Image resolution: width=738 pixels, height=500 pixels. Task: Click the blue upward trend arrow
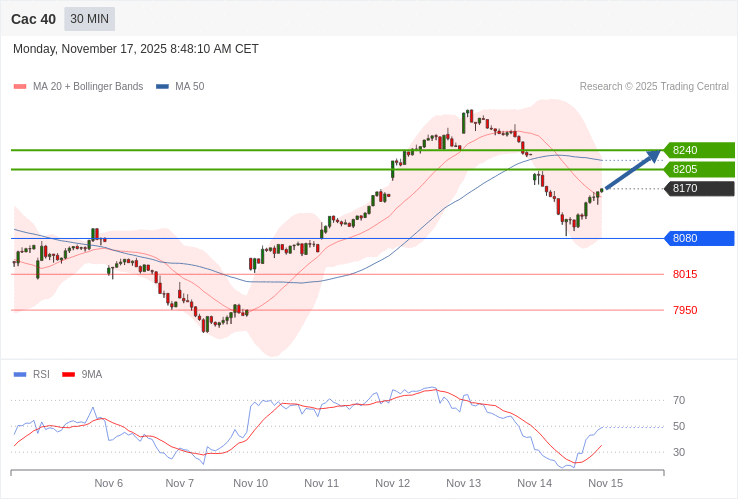point(633,170)
